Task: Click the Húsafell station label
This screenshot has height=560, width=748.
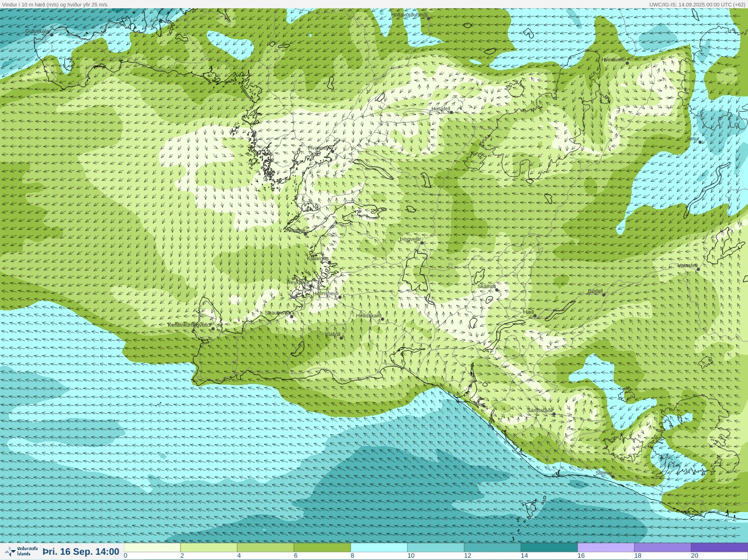Action: point(441,109)
